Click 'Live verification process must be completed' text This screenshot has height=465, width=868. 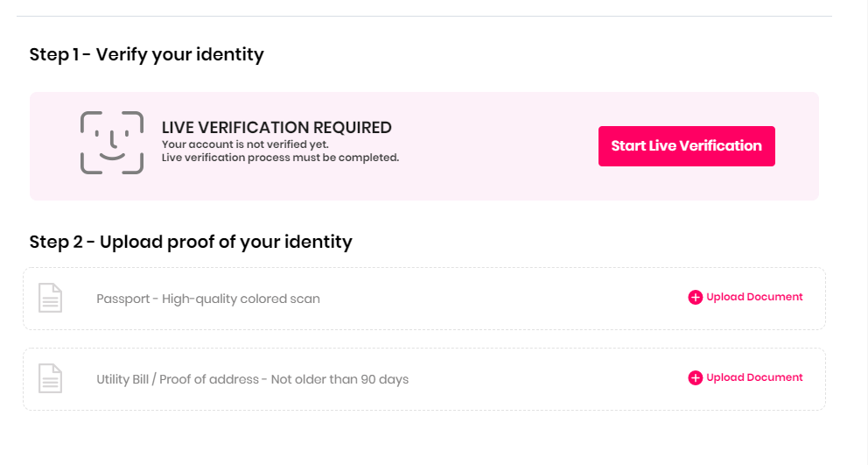point(280,158)
